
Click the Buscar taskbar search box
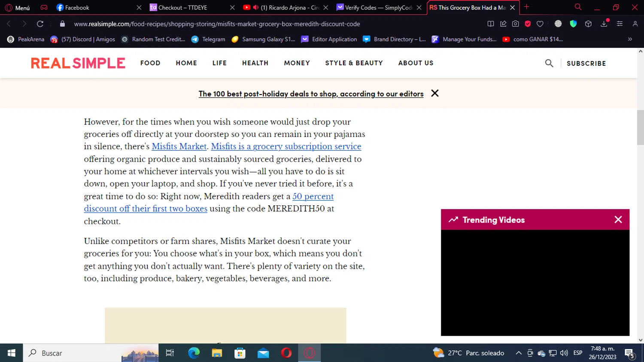[x=91, y=353]
